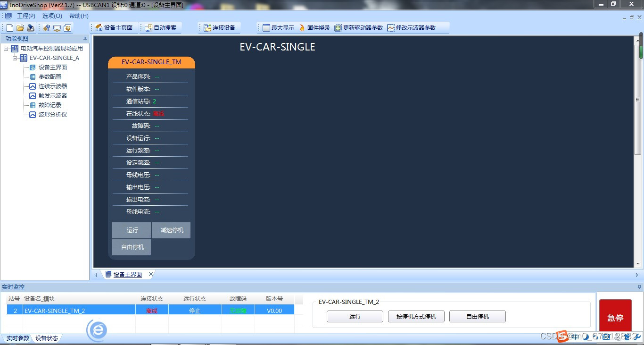Switch to the 实时参数 tab
Viewport: 644px width, 345px height.
pyautogui.click(x=17, y=338)
